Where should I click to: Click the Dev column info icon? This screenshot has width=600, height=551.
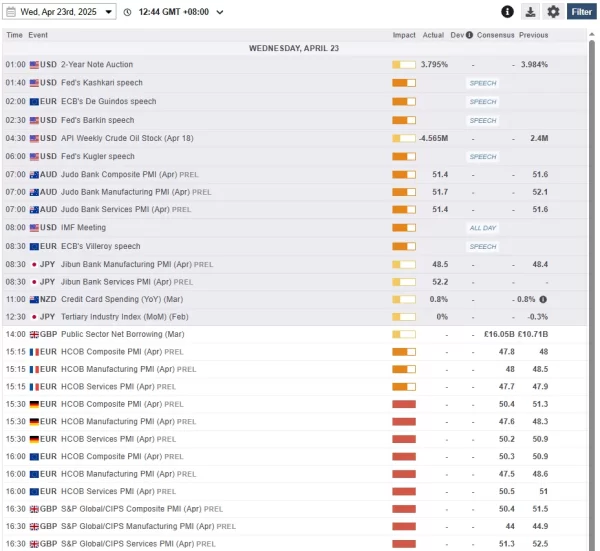[470, 35]
